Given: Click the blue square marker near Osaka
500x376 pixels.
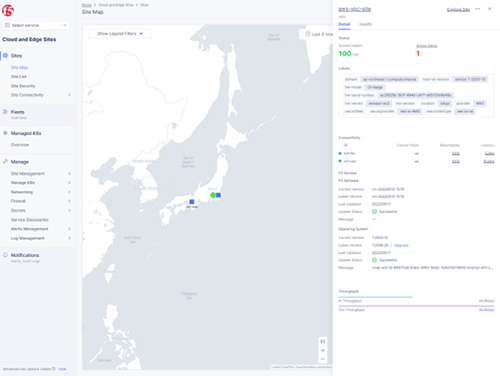Looking at the screenshot, I should point(192,202).
